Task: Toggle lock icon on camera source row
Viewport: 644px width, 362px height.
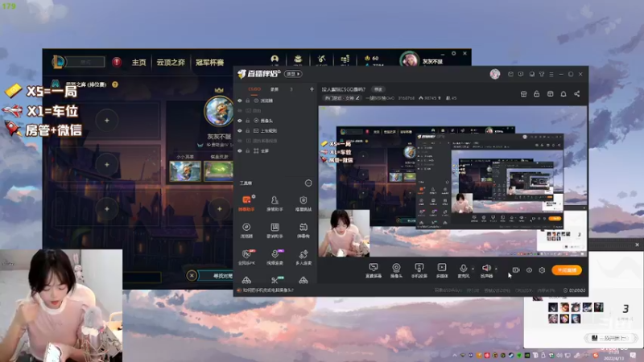Action: [x=248, y=121]
